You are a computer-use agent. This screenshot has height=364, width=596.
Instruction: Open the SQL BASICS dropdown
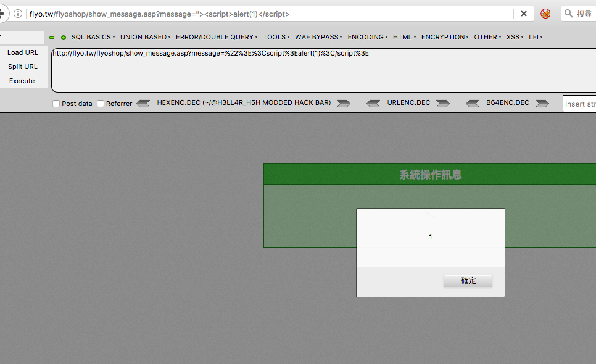(x=93, y=37)
